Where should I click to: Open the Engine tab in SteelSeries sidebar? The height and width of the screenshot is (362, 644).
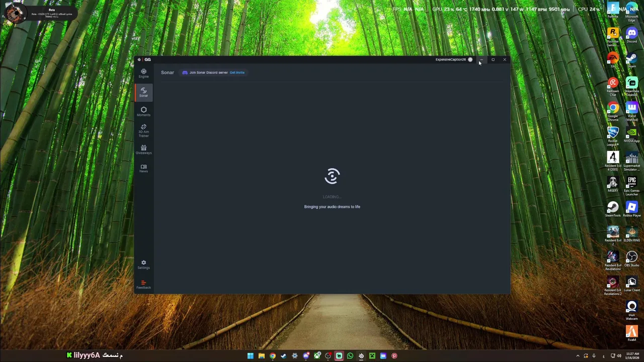point(143,74)
